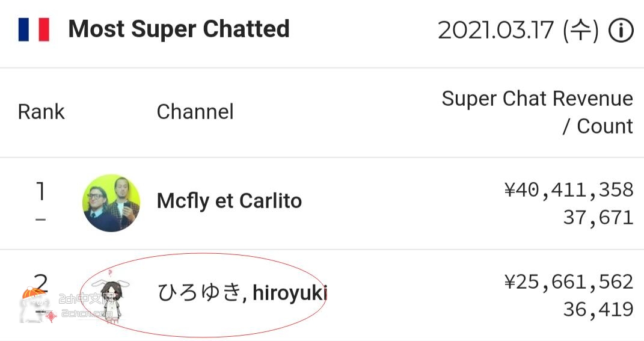Click the France flag icon
Viewport: 644px width, 341px height.
tap(34, 29)
